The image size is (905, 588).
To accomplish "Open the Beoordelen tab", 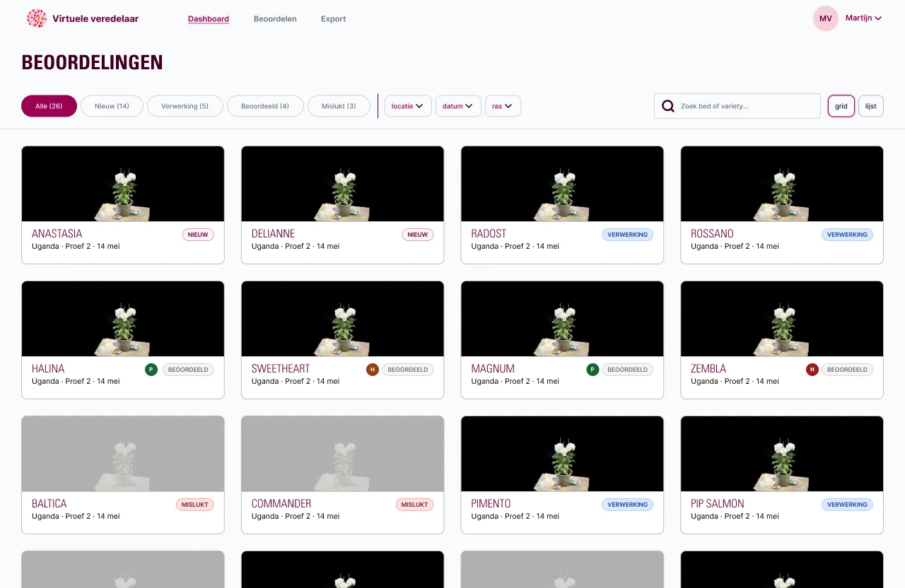I will pos(275,19).
